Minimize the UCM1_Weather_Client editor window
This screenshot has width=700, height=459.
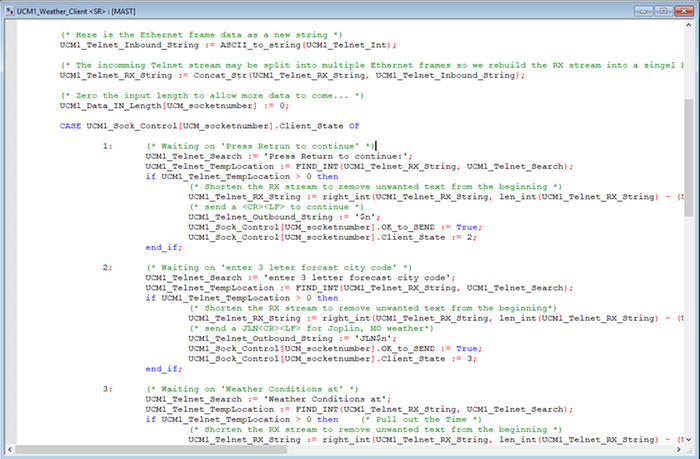[643, 11]
